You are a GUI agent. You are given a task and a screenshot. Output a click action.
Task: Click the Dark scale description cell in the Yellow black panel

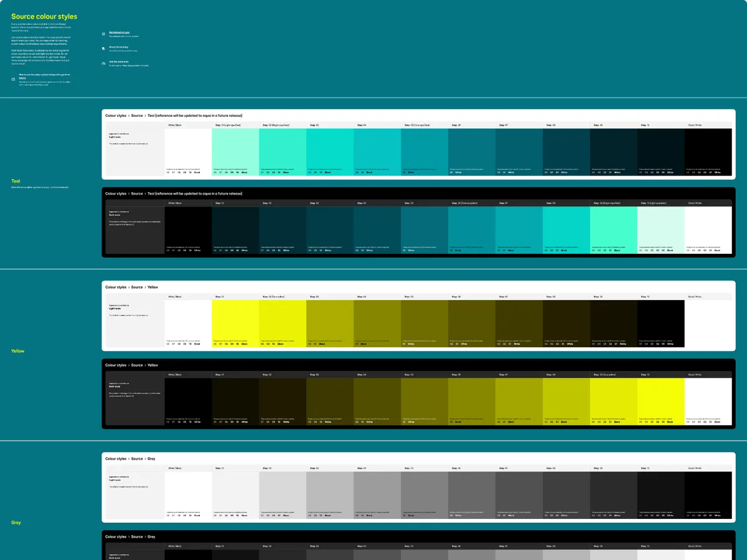[x=135, y=401]
